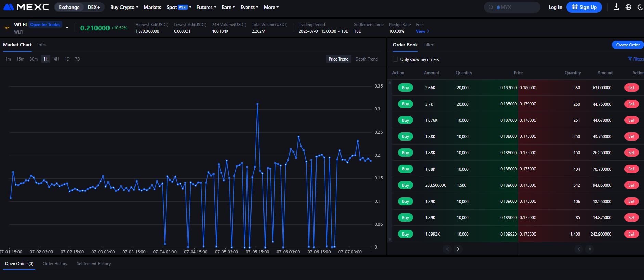Click the Fees View arrow link
The image size is (644, 280).
coord(423,31)
